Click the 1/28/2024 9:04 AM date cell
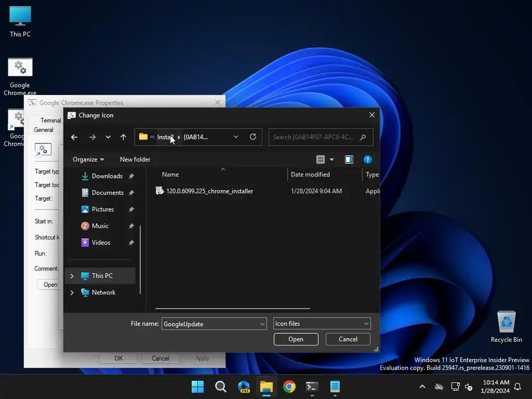532x399 pixels. (316, 191)
